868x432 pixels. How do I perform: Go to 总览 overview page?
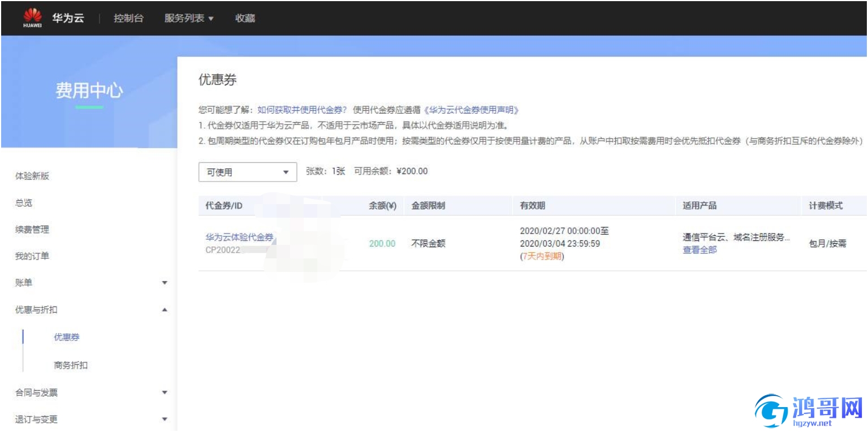pos(24,202)
